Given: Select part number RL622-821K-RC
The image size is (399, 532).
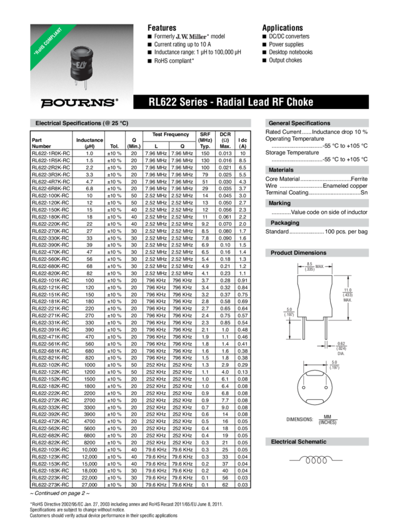Looking at the screenshot, I should 50,357.
